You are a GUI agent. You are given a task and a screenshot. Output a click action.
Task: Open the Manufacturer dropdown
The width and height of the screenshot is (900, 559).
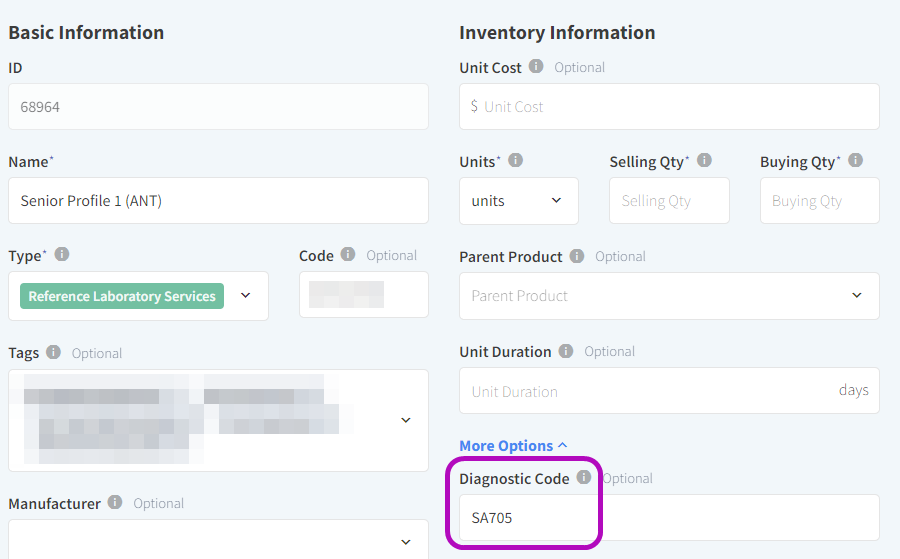(406, 541)
